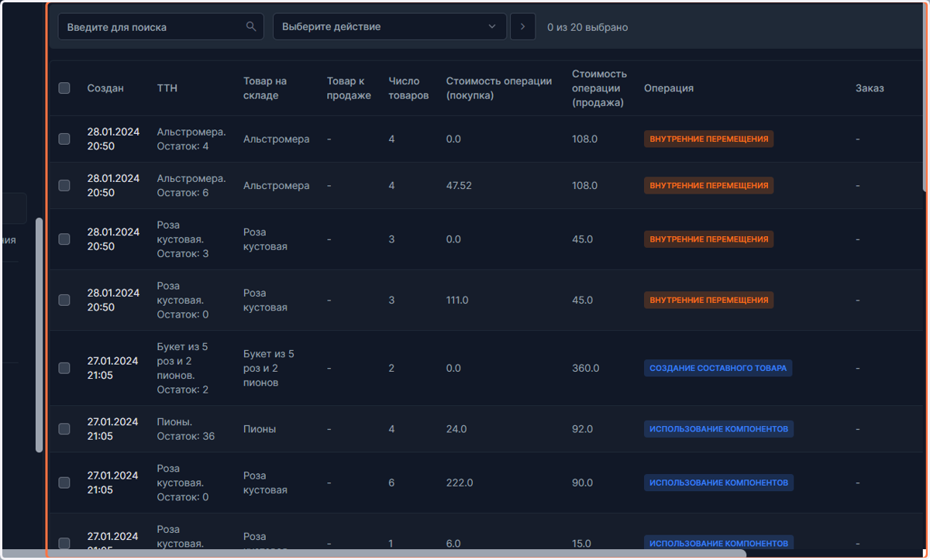The width and height of the screenshot is (930, 560).
Task: Focus the search input field
Action: click(160, 26)
